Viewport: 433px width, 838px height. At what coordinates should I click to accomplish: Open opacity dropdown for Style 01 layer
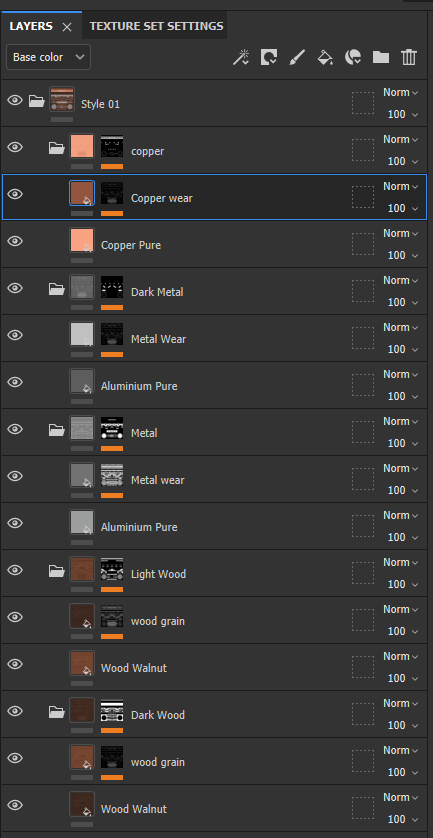tap(404, 114)
